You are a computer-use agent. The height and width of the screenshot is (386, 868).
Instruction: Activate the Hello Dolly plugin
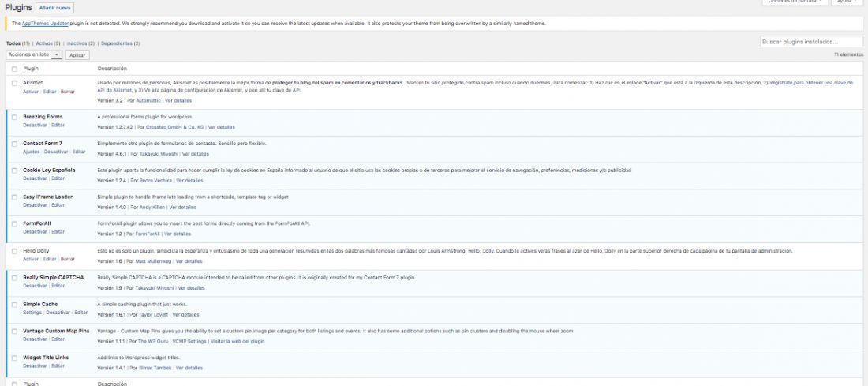pos(31,259)
